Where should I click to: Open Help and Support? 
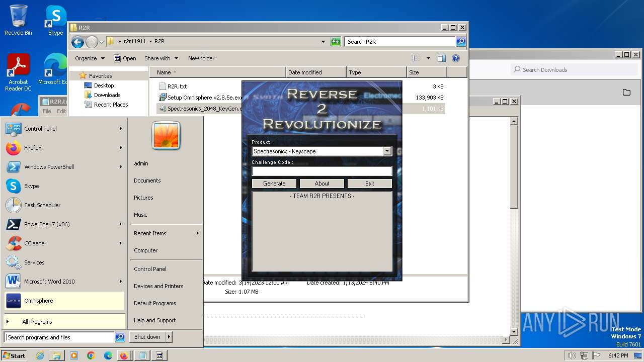coord(155,320)
